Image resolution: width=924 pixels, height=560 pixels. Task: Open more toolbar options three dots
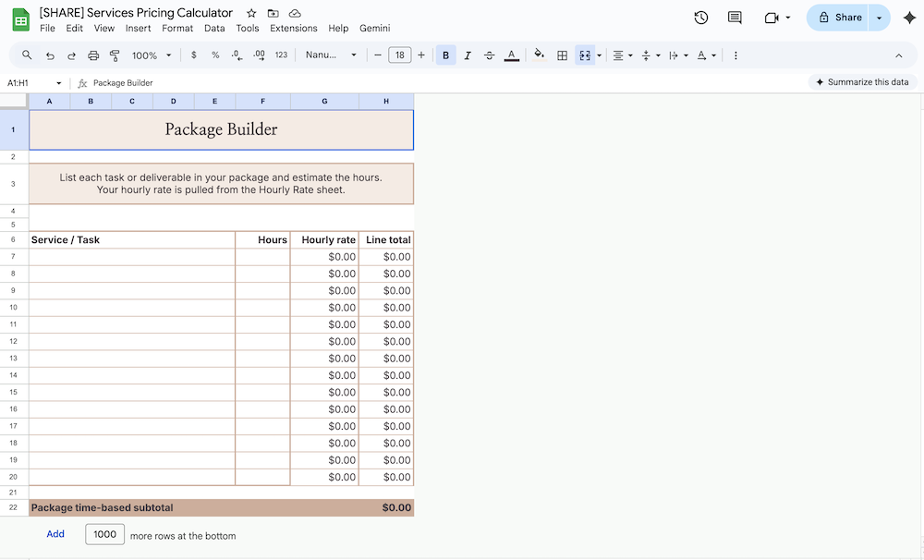coord(736,55)
